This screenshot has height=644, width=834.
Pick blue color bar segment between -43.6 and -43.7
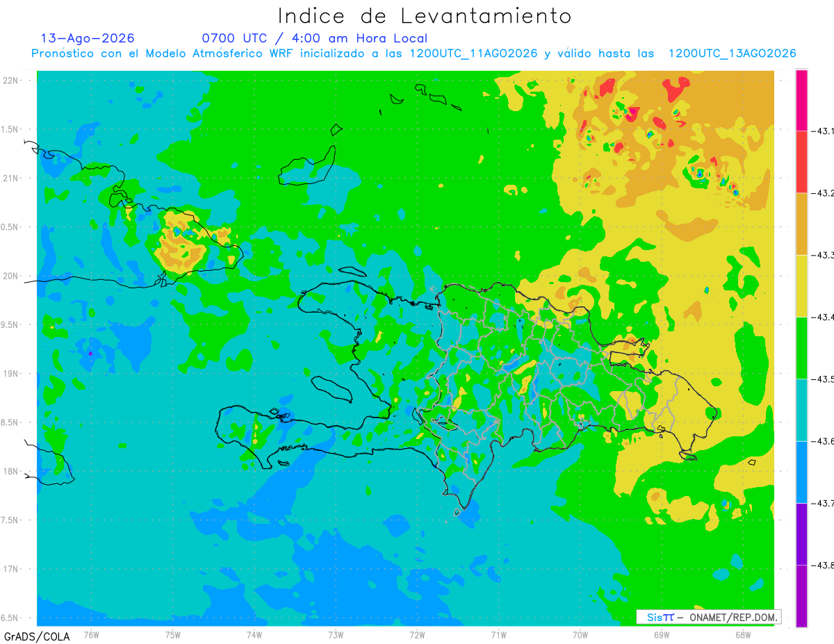click(801, 472)
